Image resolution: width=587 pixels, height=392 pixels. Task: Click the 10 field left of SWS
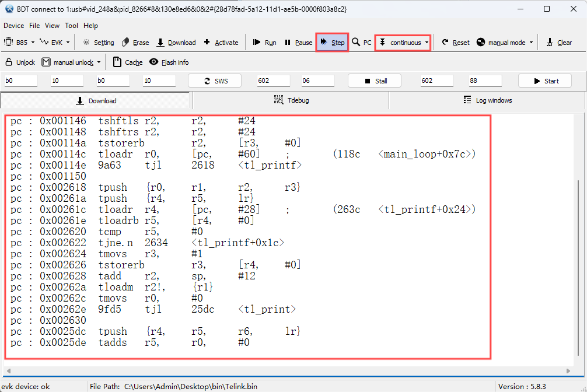click(159, 80)
